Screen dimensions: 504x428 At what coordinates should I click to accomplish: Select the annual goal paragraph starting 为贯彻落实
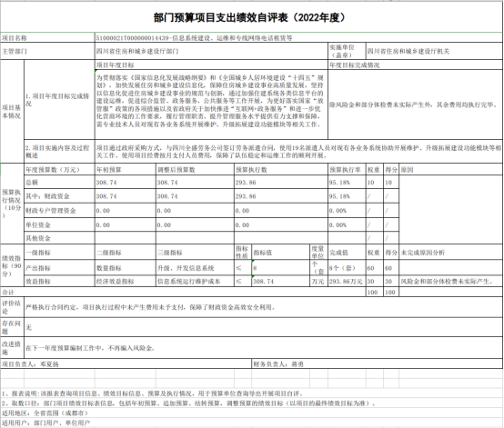(211, 105)
